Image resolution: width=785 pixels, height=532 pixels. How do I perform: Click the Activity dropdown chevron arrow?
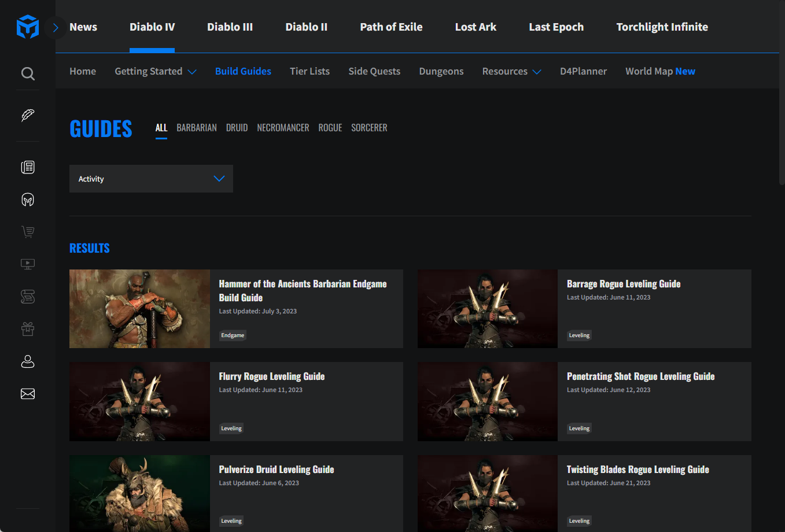tap(219, 179)
